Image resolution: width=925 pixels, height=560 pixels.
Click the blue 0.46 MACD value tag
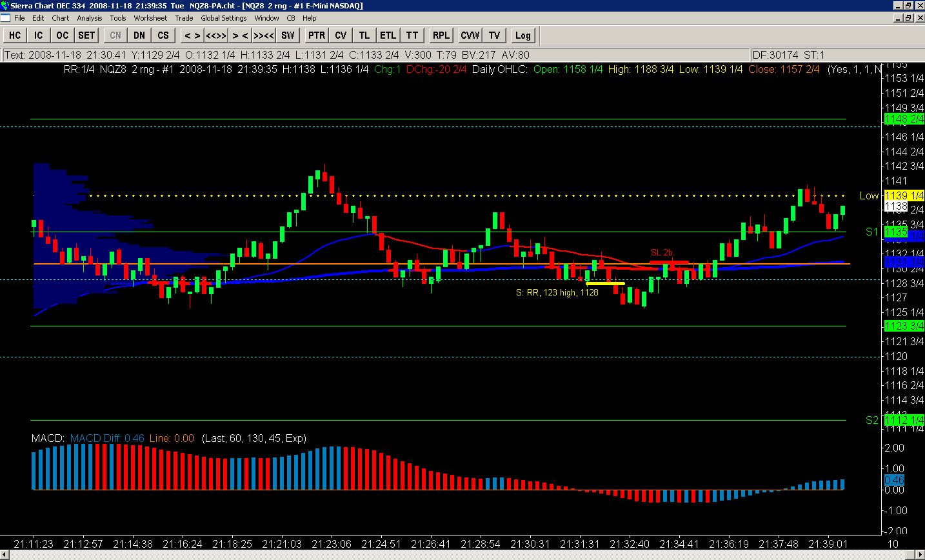point(895,480)
